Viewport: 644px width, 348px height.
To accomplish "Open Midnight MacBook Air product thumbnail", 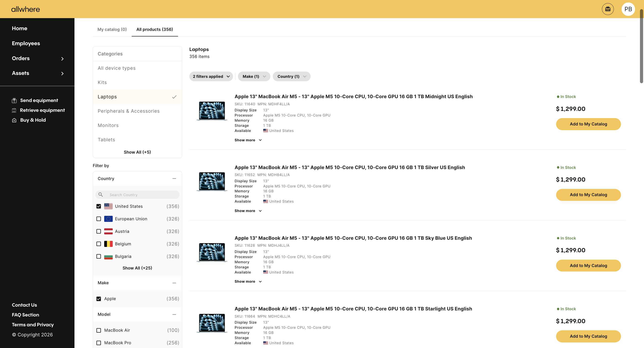I will (212, 111).
